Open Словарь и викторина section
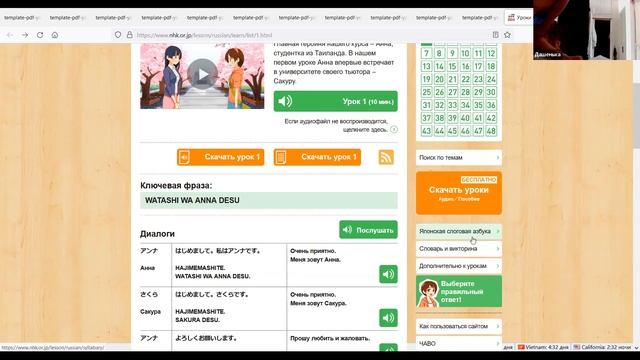This screenshot has width=640, height=360. click(459, 249)
